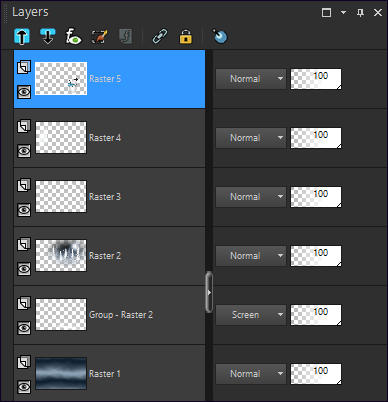Hide the Raster 4 layer

[24, 151]
